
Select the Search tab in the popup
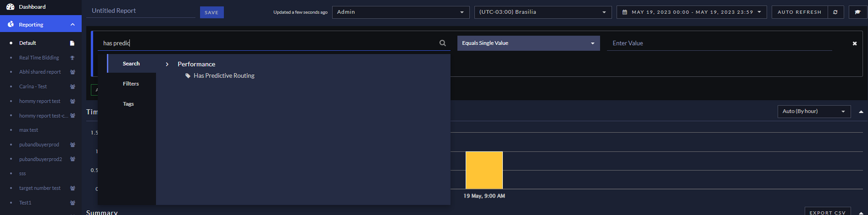pos(131,63)
